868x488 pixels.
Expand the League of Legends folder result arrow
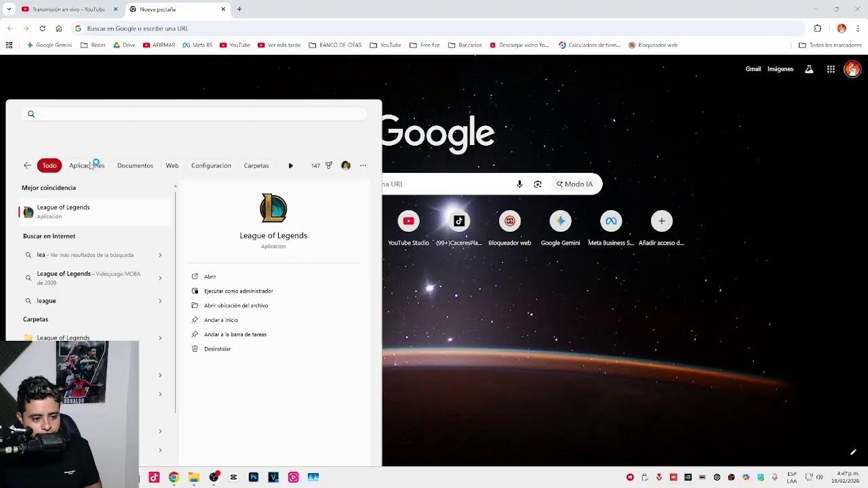point(160,338)
